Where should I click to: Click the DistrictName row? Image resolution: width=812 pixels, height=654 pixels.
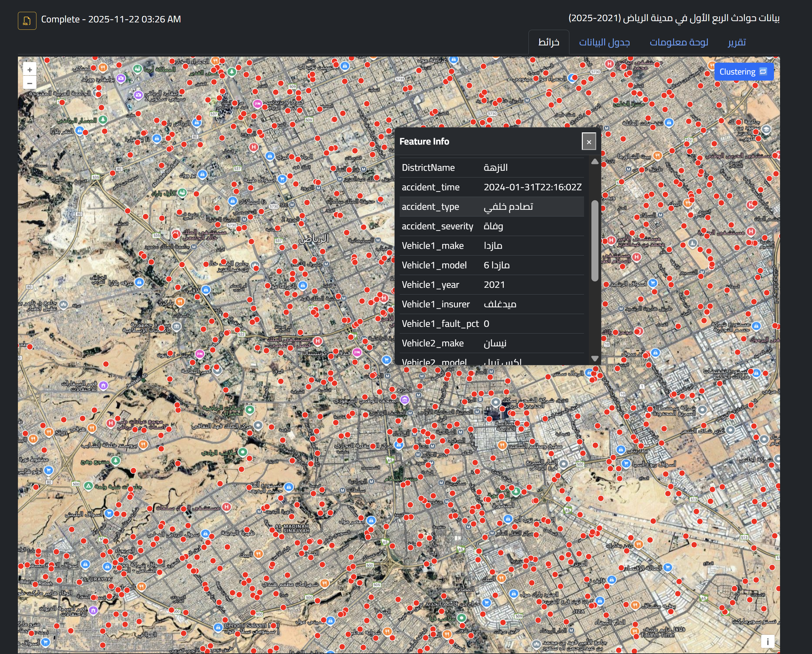point(491,168)
